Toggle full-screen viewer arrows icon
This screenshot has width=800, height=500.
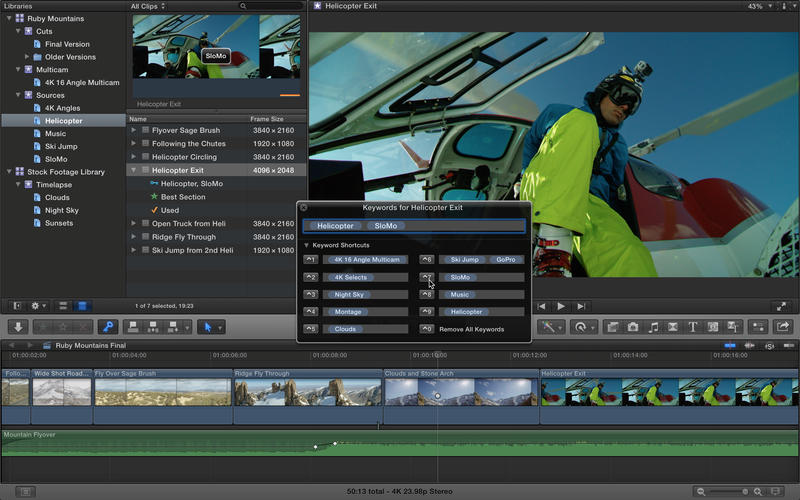pyautogui.click(x=781, y=306)
